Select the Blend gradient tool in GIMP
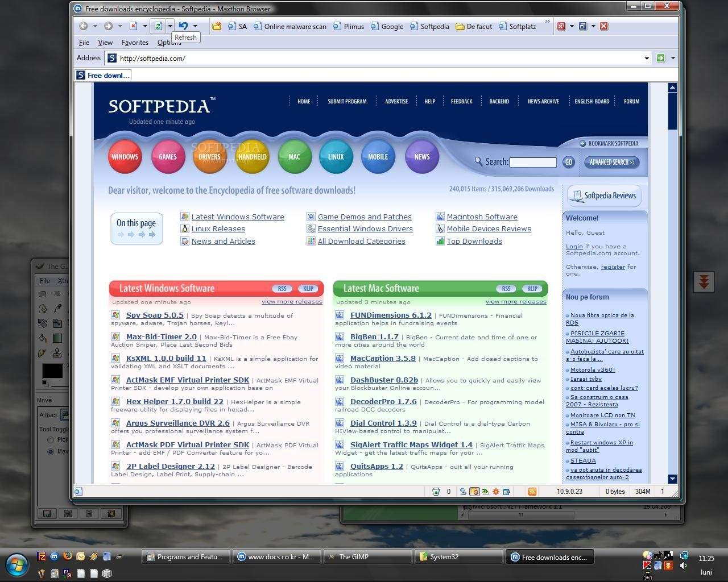728x582 pixels. 57,338
